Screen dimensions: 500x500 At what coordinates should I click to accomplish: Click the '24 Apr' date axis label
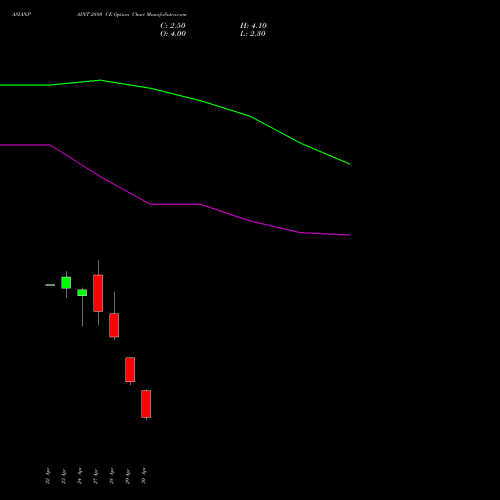[80, 476]
